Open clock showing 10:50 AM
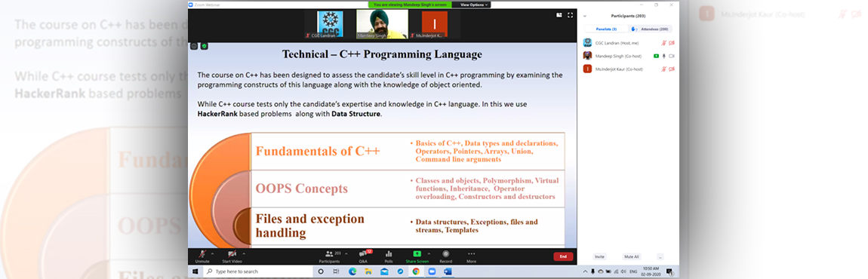 tap(651, 271)
